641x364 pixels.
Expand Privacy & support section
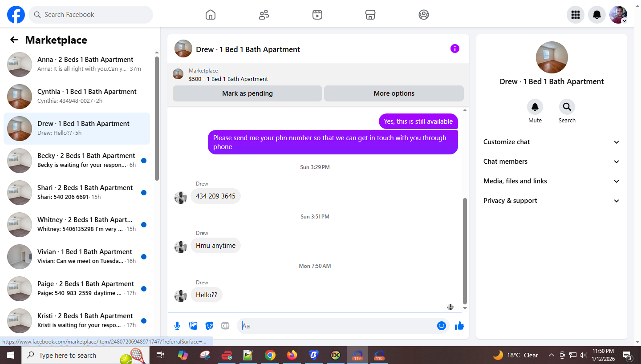click(552, 201)
